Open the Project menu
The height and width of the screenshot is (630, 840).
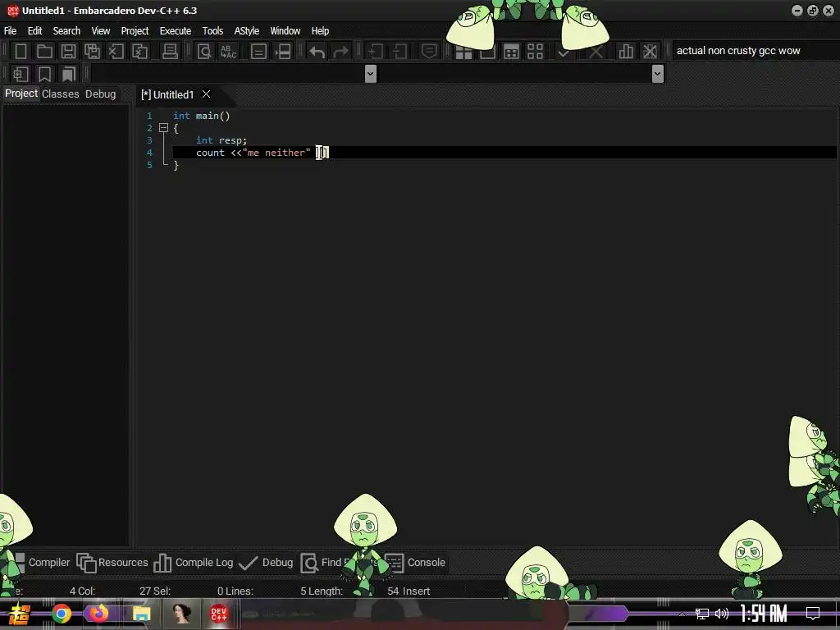click(135, 30)
